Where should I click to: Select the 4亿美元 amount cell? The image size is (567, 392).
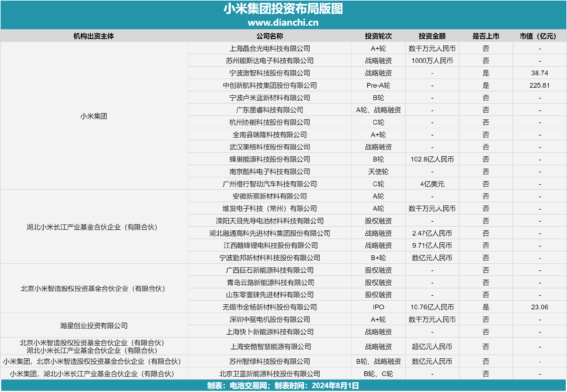click(432, 184)
